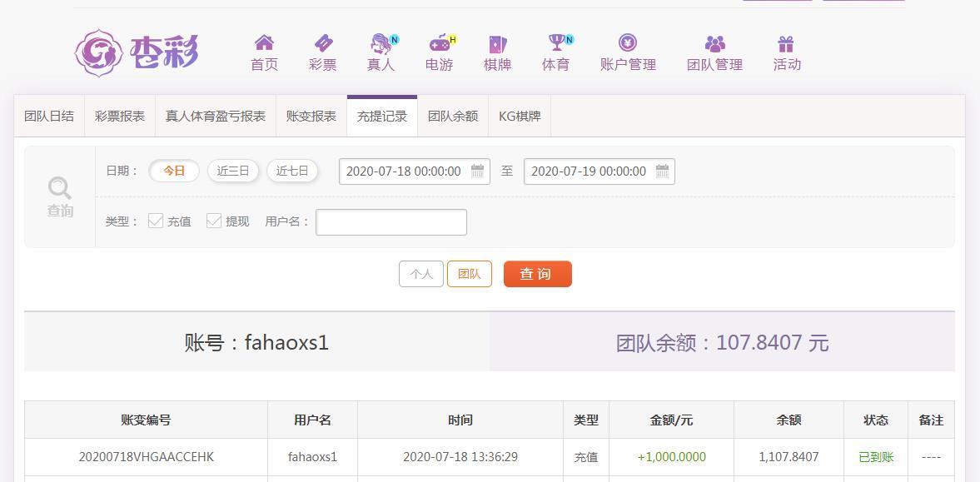Focus the 用户名 text input field
This screenshot has width=980, height=482.
click(x=391, y=222)
